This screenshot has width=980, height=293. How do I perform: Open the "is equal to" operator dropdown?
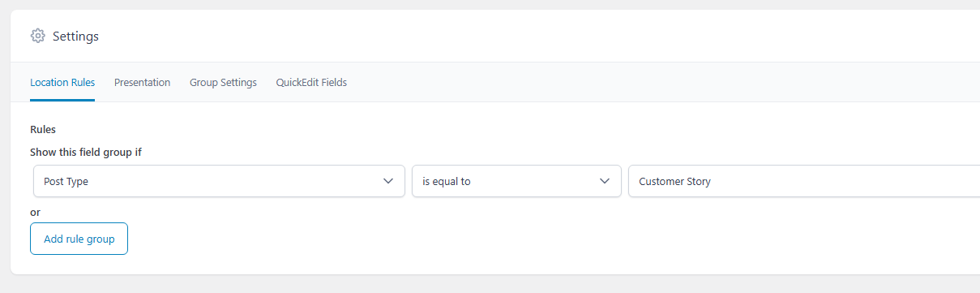pos(516,181)
